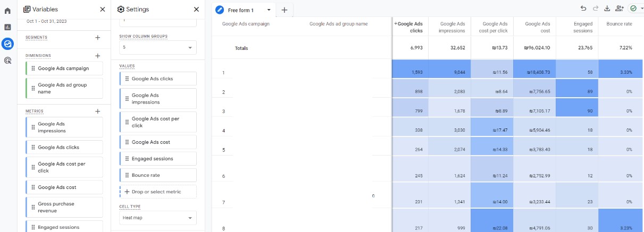Add a new metric with plus icon
The image size is (644, 232).
click(97, 111)
